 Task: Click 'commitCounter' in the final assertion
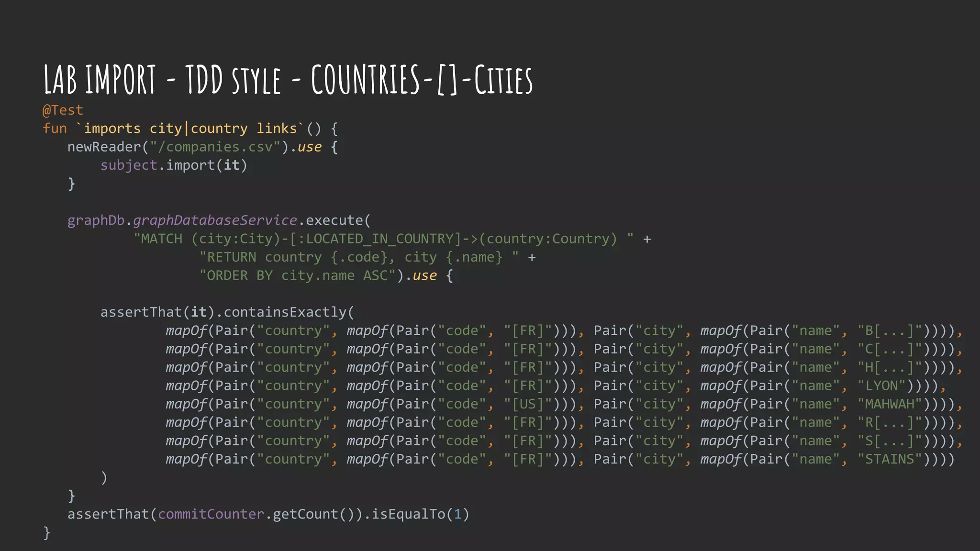pyautogui.click(x=211, y=514)
